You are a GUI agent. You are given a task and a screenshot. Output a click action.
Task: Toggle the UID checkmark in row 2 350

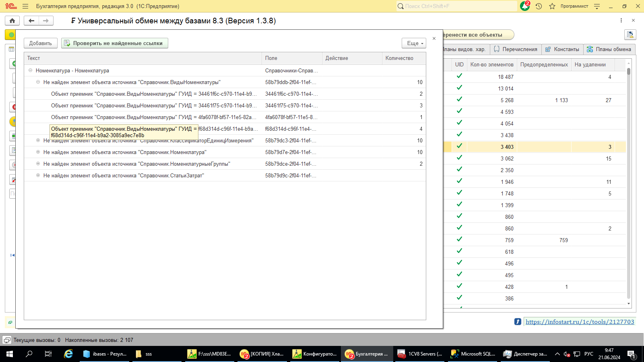coord(459,169)
